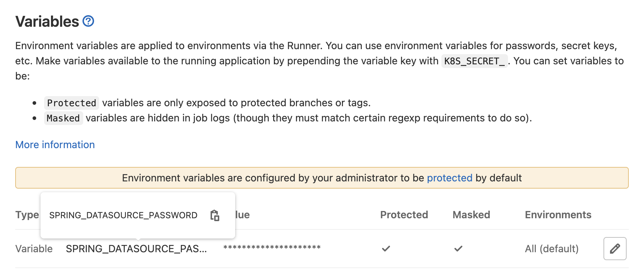Viewport: 644px width, 271px height.
Task: Open the Variables help question-mark icon
Action: [x=88, y=21]
